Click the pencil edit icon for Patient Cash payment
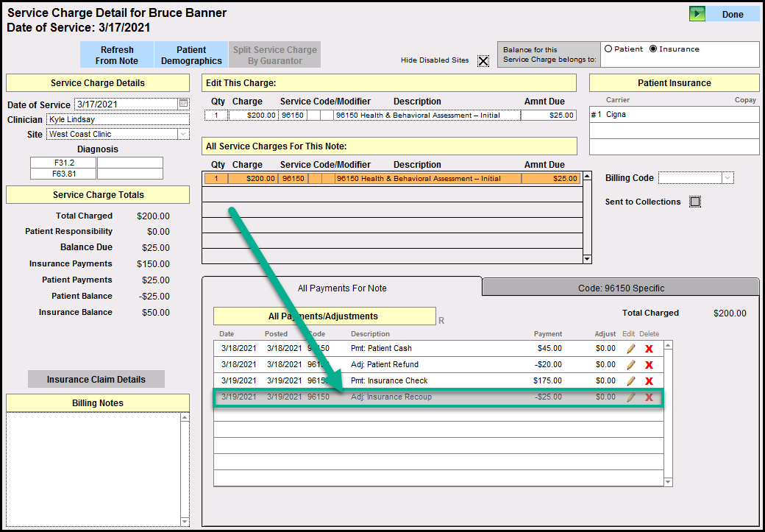 [630, 349]
